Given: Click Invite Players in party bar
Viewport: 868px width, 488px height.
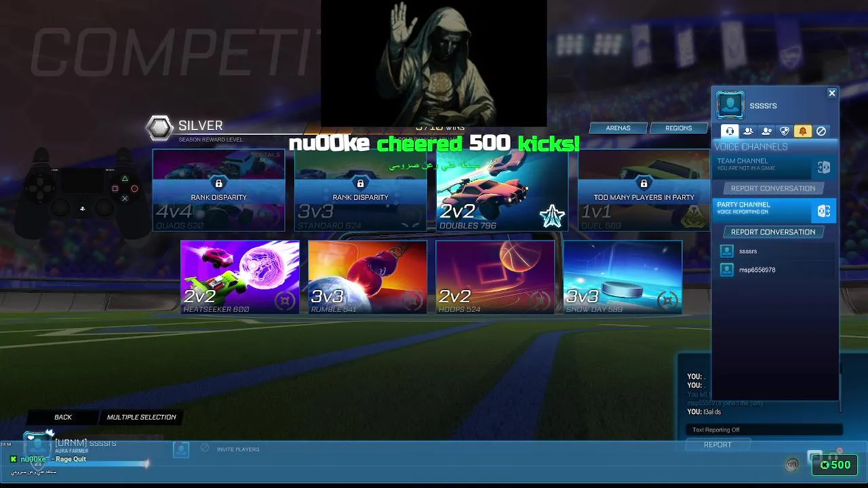Looking at the screenshot, I should [x=238, y=449].
